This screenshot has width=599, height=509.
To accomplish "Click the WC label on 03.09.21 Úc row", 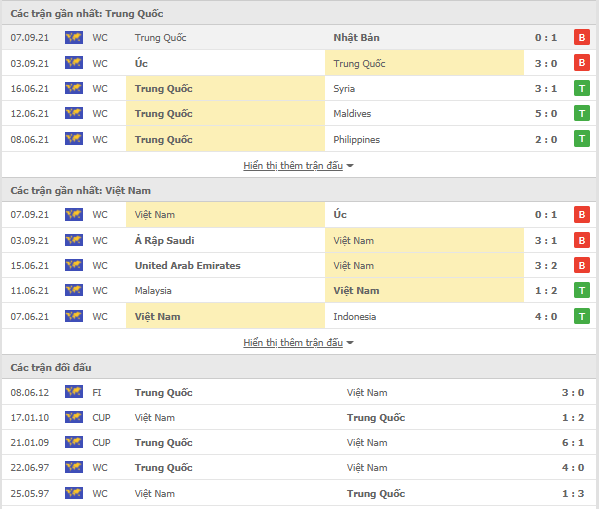I will pyautogui.click(x=100, y=63).
